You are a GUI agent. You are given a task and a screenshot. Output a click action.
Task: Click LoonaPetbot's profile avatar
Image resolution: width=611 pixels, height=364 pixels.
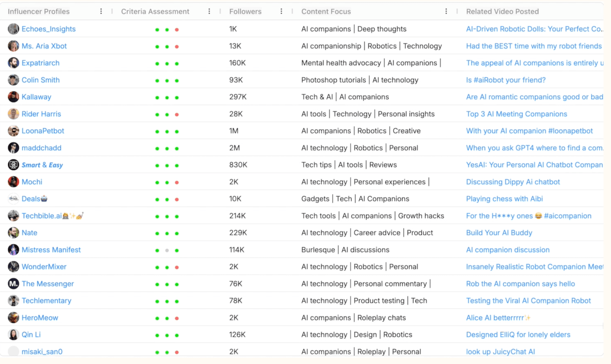tap(13, 131)
